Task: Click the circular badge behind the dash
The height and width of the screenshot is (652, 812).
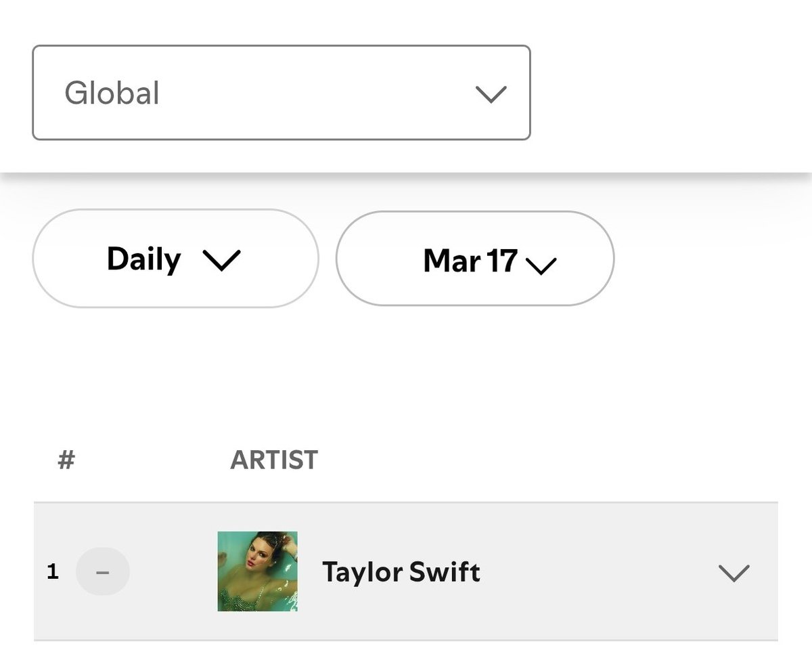Action: [x=103, y=572]
